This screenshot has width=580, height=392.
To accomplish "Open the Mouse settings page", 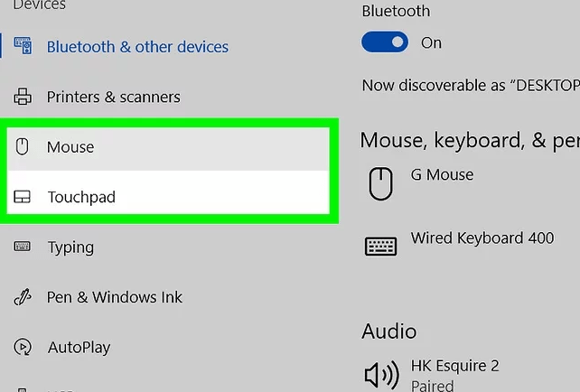I will click(168, 147).
